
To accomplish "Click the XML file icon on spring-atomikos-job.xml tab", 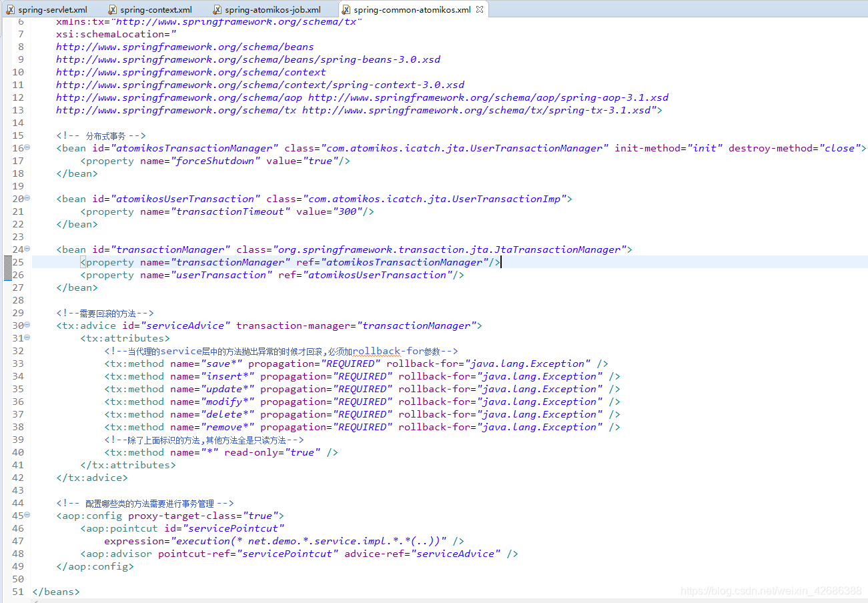I will (x=217, y=9).
